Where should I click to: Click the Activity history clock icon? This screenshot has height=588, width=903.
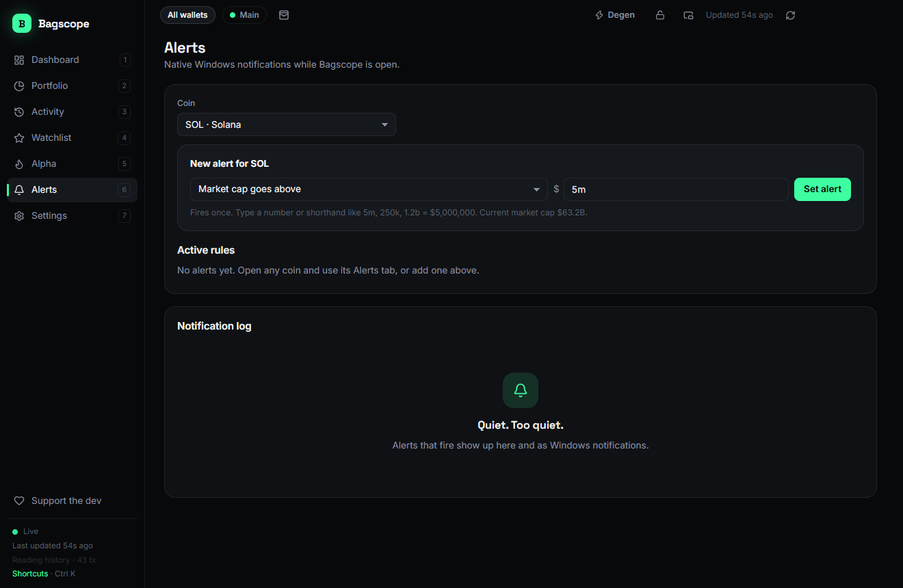point(19,111)
